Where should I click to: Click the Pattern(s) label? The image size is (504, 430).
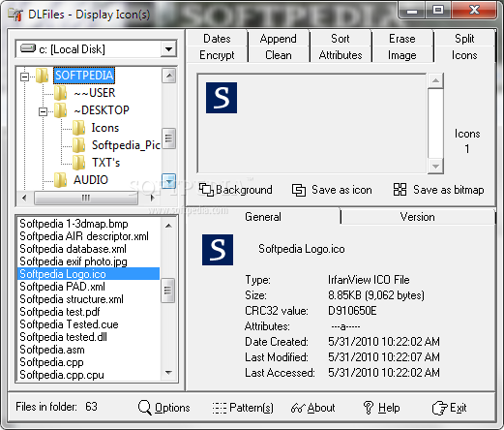252,408
